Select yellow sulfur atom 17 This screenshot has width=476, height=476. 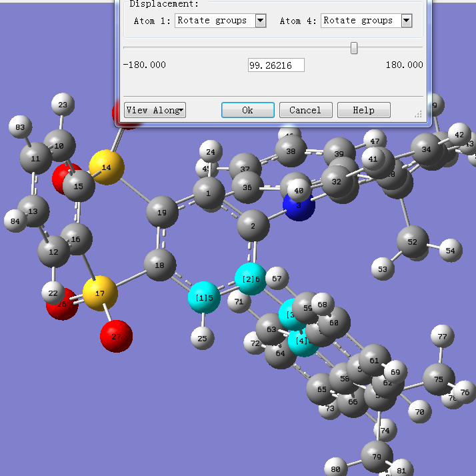pos(100,293)
